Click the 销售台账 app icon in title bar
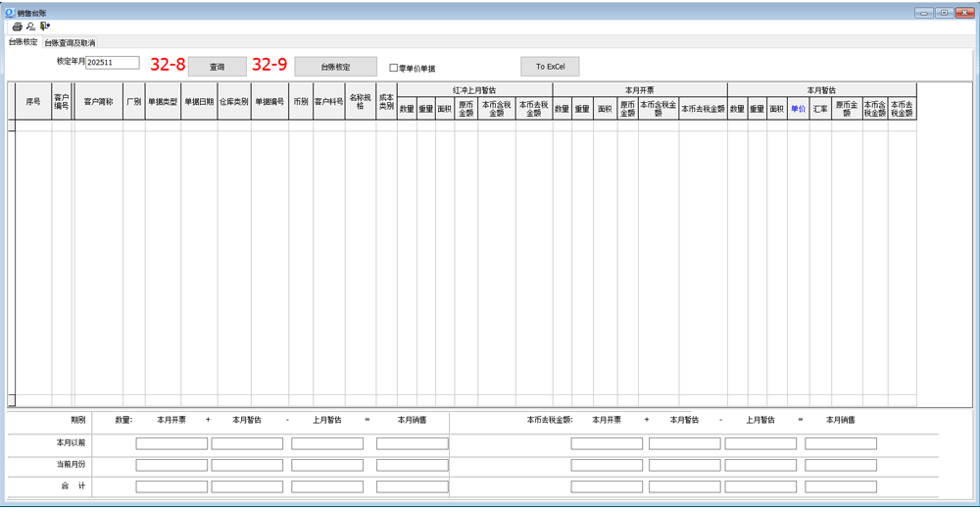This screenshot has height=511, width=980. (x=9, y=13)
